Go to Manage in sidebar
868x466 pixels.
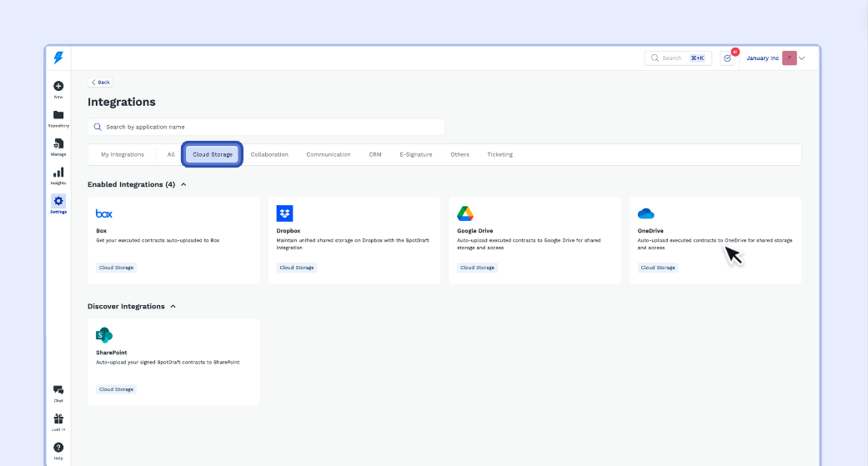pyautogui.click(x=58, y=144)
